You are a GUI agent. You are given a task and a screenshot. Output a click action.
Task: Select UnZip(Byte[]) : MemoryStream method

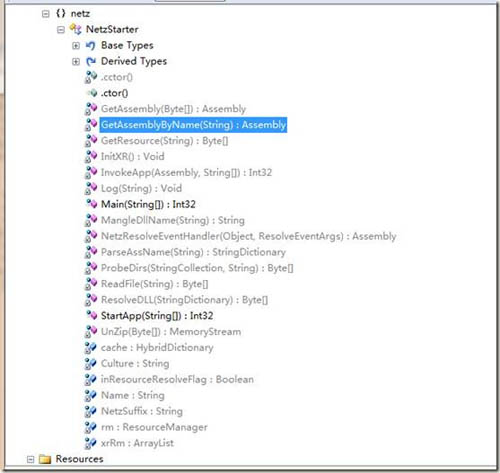point(171,332)
